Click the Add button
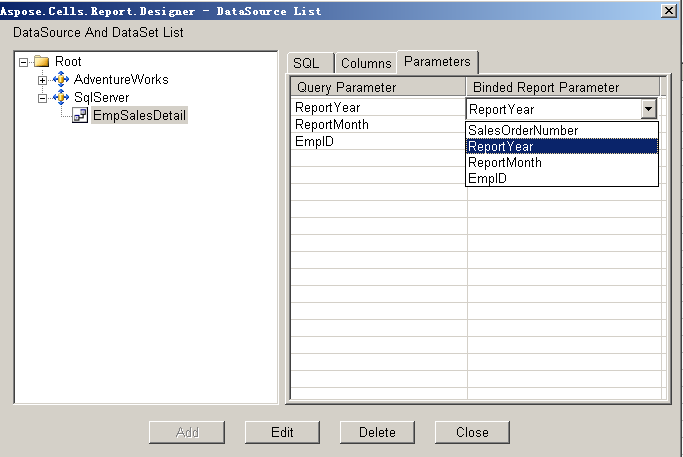The height and width of the screenshot is (457, 683). click(187, 432)
